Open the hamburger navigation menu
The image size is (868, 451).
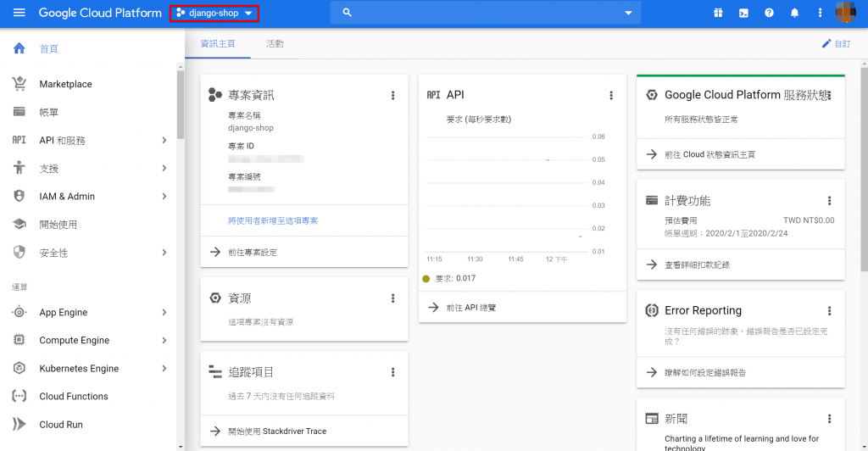click(x=19, y=13)
